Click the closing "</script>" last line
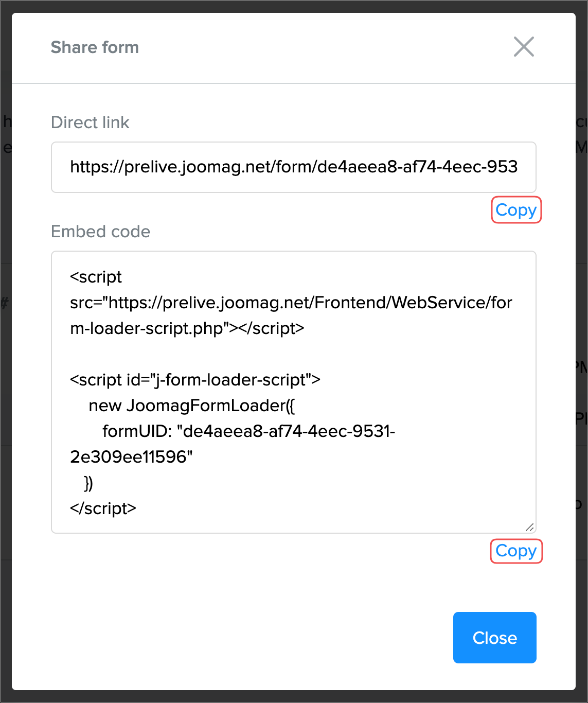The height and width of the screenshot is (703, 588). click(103, 508)
